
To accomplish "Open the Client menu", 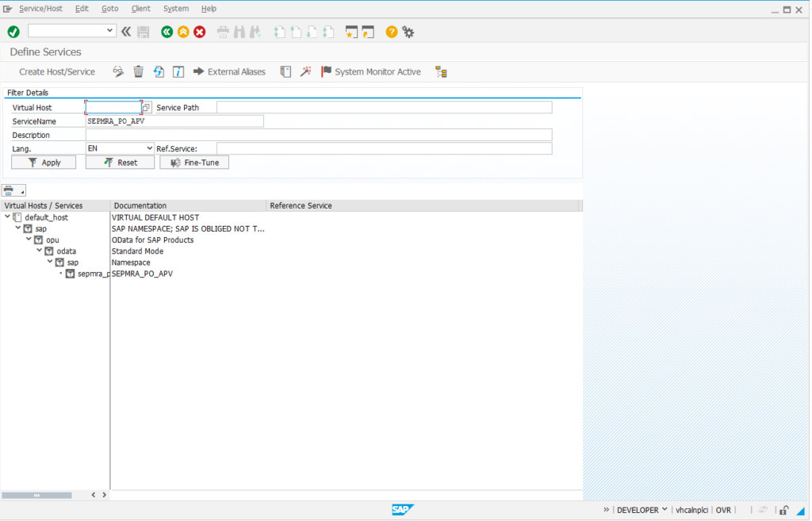I will pos(140,8).
